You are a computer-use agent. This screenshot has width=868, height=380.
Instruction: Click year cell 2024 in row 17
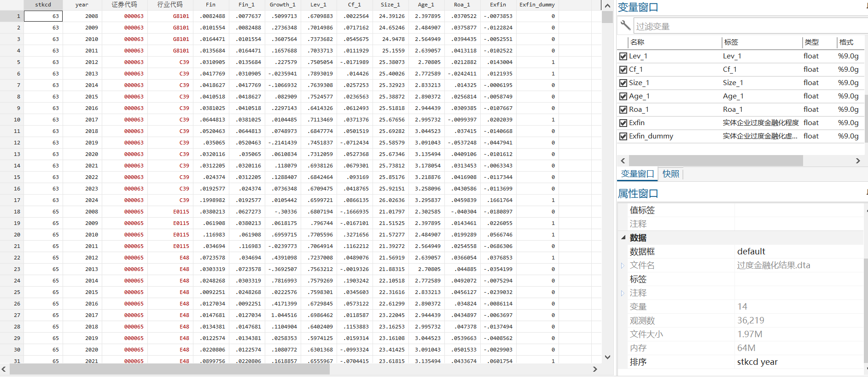coord(82,200)
